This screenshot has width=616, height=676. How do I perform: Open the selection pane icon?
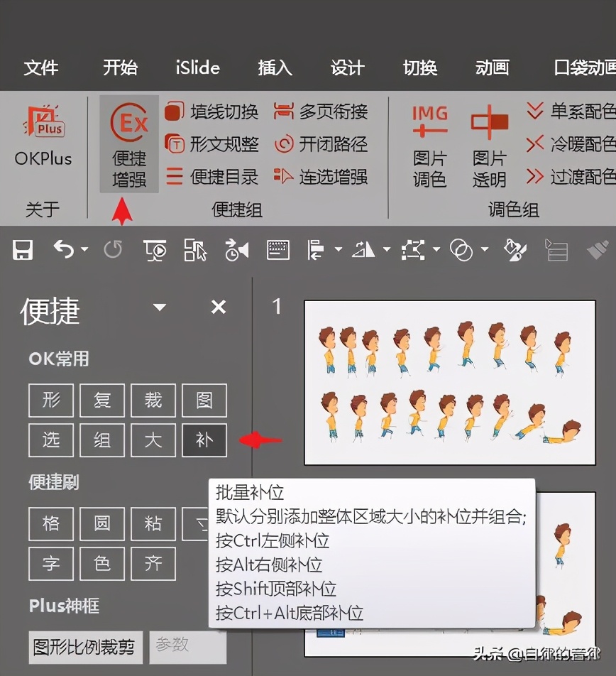[195, 250]
